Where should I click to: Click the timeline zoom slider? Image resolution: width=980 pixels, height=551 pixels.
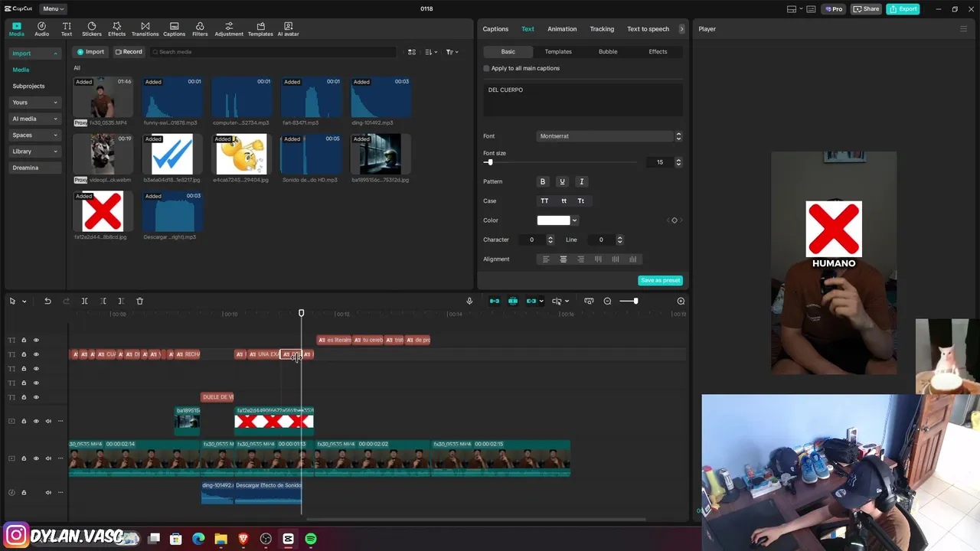tap(629, 301)
